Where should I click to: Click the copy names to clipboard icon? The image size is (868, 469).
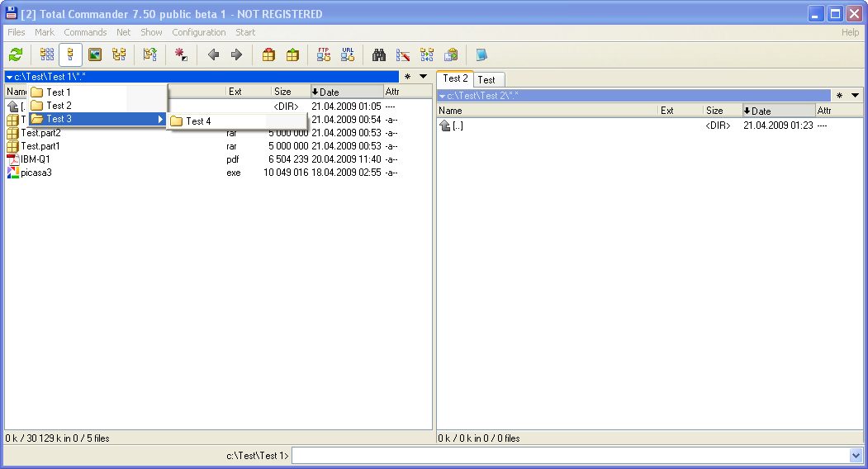click(451, 54)
